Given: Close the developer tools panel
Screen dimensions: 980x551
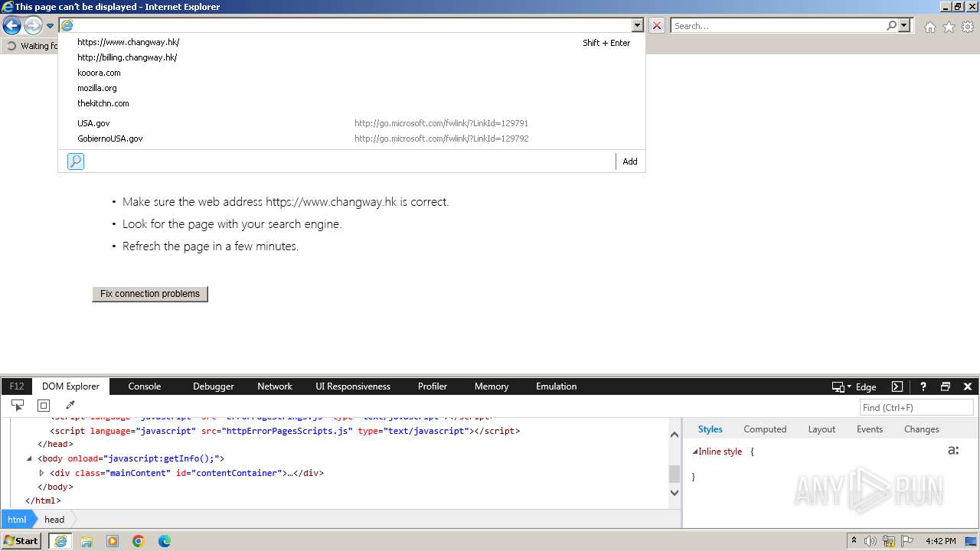Looking at the screenshot, I should click(x=968, y=386).
